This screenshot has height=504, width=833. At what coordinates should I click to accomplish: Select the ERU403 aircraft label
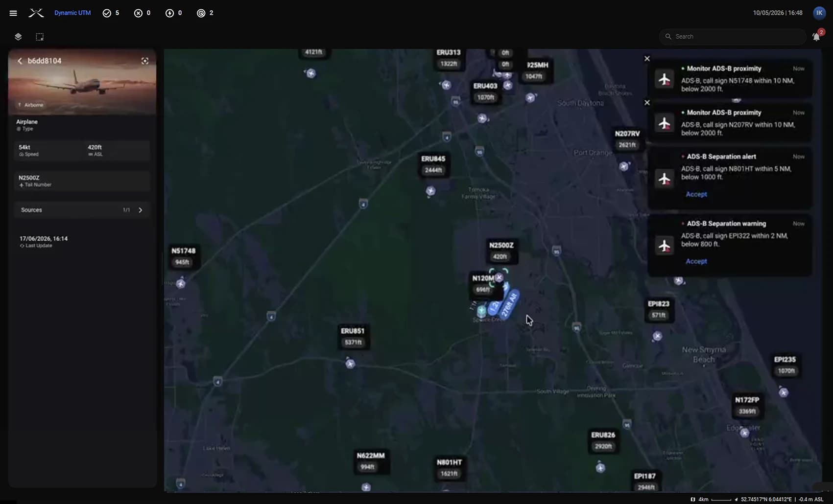(485, 92)
